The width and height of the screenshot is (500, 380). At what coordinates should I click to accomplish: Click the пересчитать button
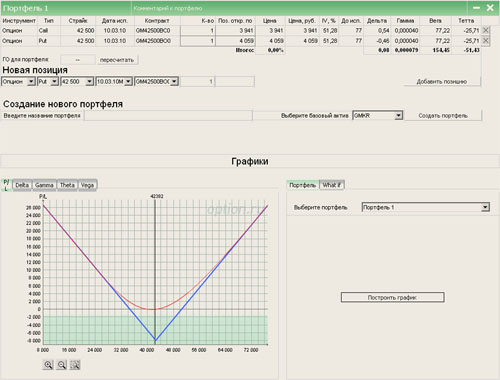(x=117, y=60)
